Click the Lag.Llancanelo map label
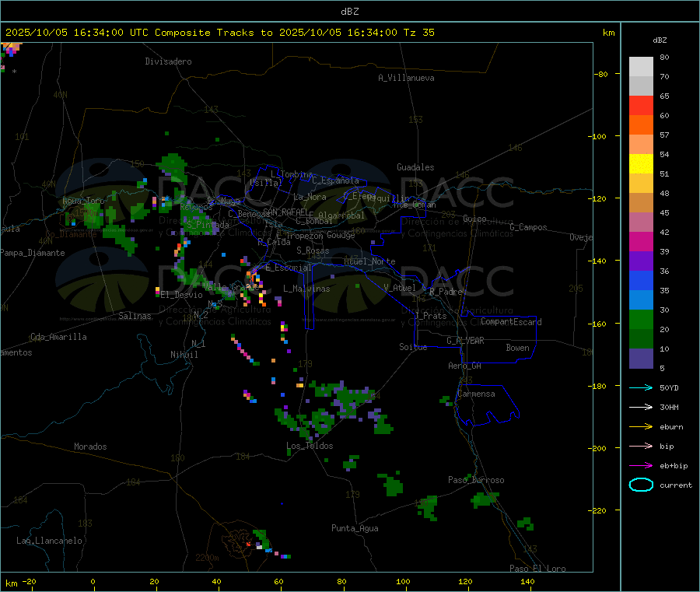Viewport: 700px width, 592px height. 49,541
